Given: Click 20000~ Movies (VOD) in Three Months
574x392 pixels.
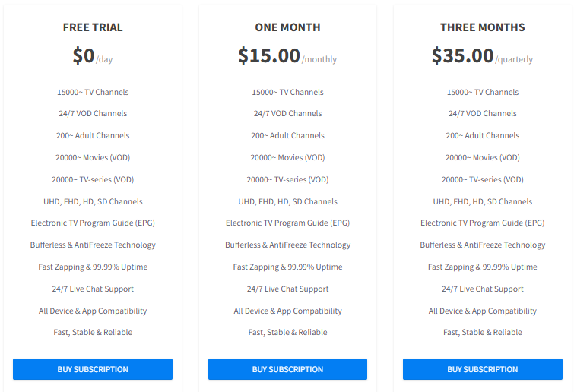Looking at the screenshot, I should [x=483, y=158].
